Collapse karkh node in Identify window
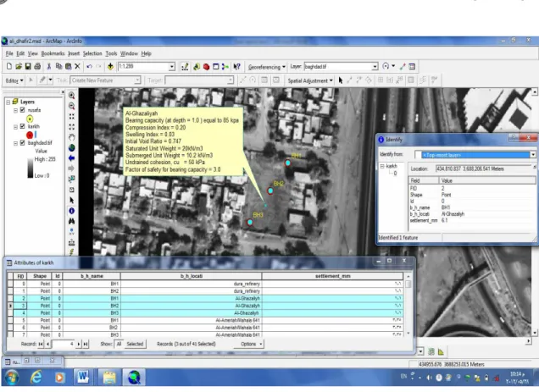The width and height of the screenshot is (539, 392). coord(382,166)
